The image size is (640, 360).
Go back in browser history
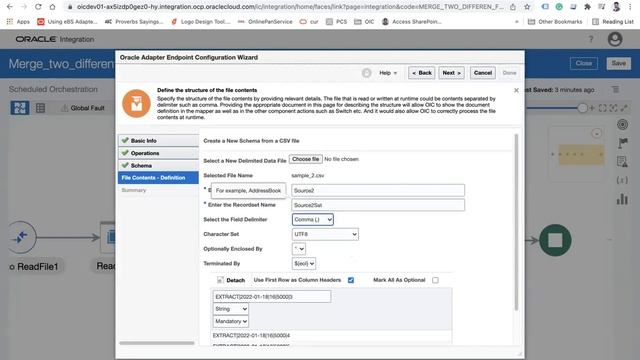10,7
